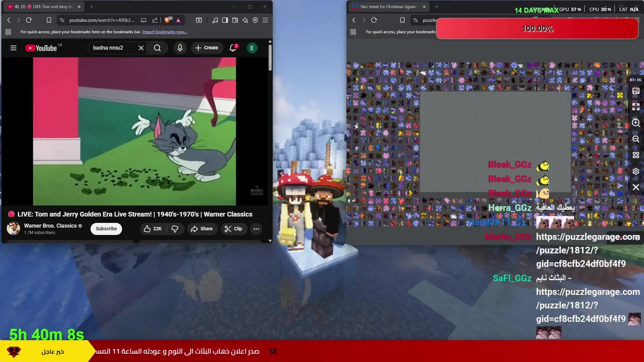Click the Tom and Jerry video player
This screenshot has width=644, height=362.
pyautogui.click(x=134, y=131)
